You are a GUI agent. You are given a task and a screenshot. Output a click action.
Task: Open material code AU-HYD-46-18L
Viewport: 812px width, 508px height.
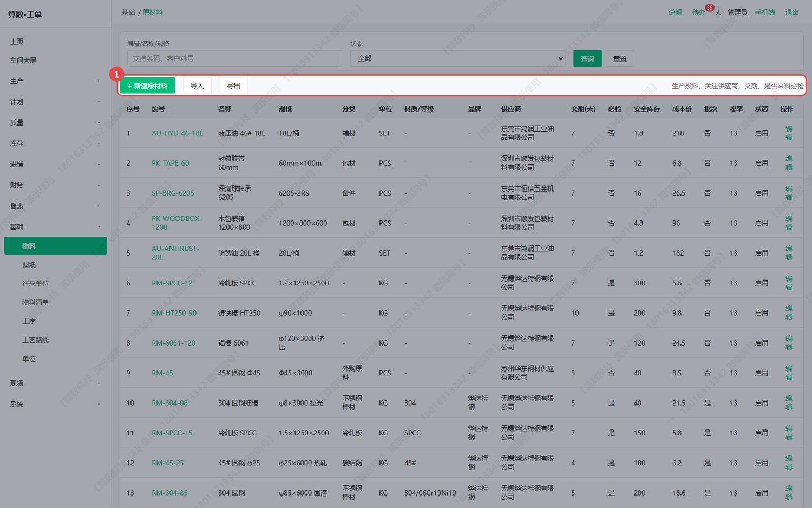pyautogui.click(x=177, y=133)
